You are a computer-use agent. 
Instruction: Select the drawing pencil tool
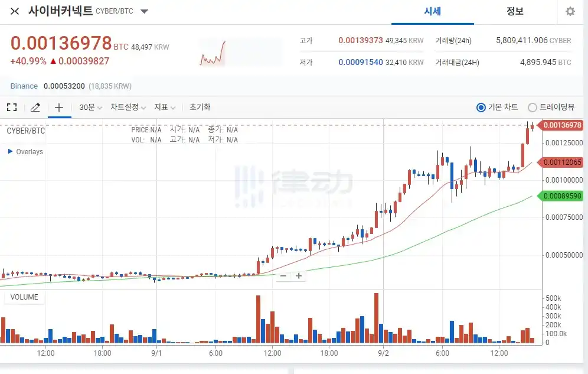coord(35,107)
